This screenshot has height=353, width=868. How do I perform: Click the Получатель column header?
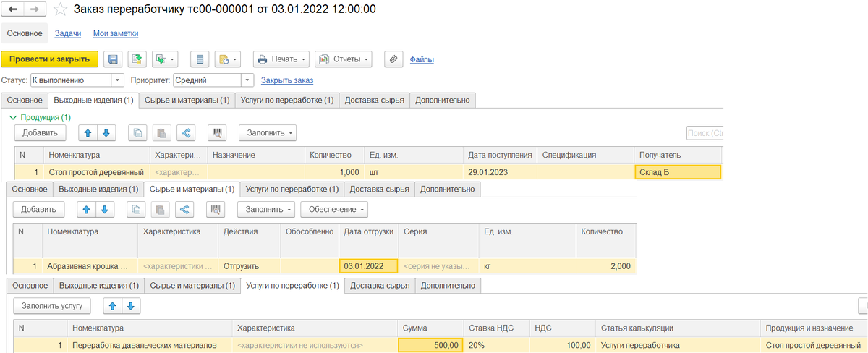678,155
